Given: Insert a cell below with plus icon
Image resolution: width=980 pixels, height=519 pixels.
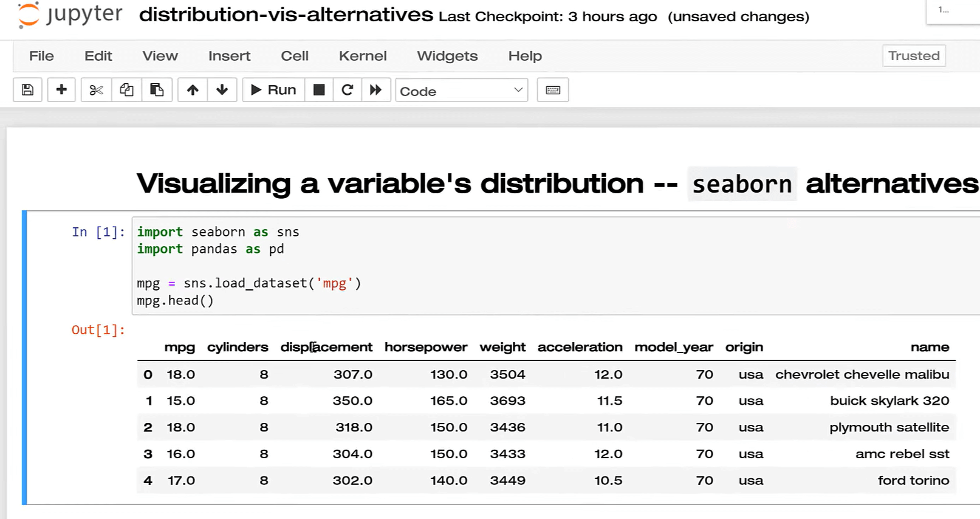Looking at the screenshot, I should coord(61,90).
